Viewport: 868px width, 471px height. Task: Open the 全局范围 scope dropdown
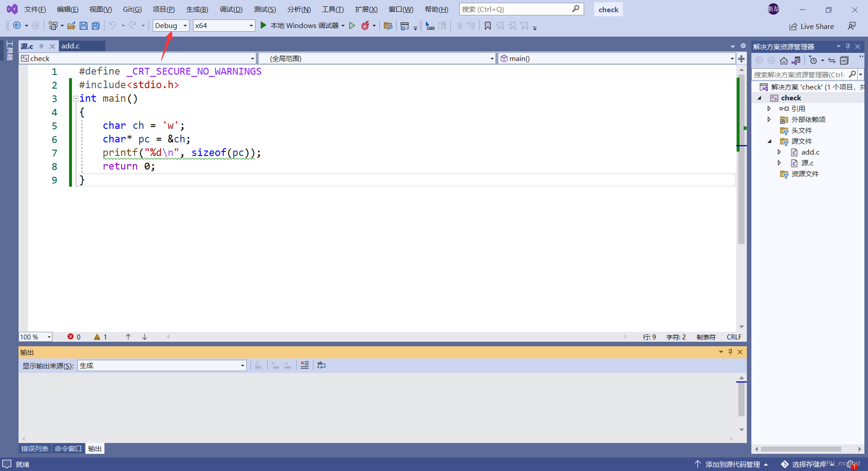pyautogui.click(x=377, y=58)
